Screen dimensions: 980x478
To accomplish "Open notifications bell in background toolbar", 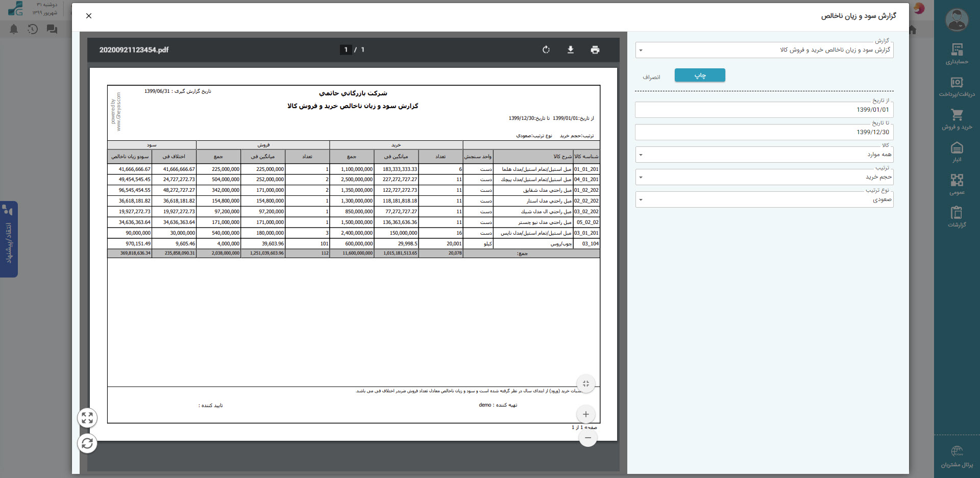I will point(14,29).
